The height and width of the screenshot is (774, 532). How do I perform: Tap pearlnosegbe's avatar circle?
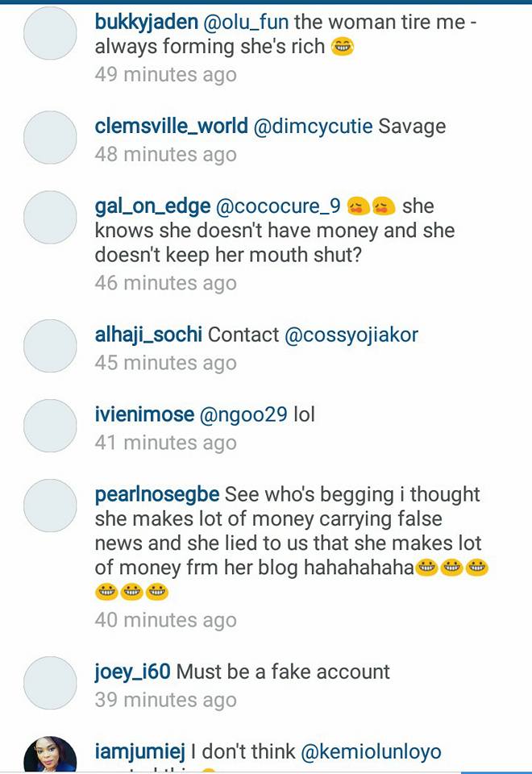(x=50, y=505)
